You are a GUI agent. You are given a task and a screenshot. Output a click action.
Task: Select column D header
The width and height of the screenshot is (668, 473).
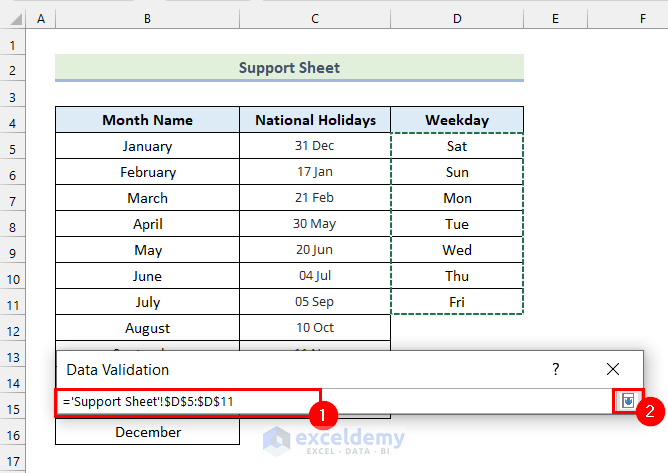click(x=457, y=19)
